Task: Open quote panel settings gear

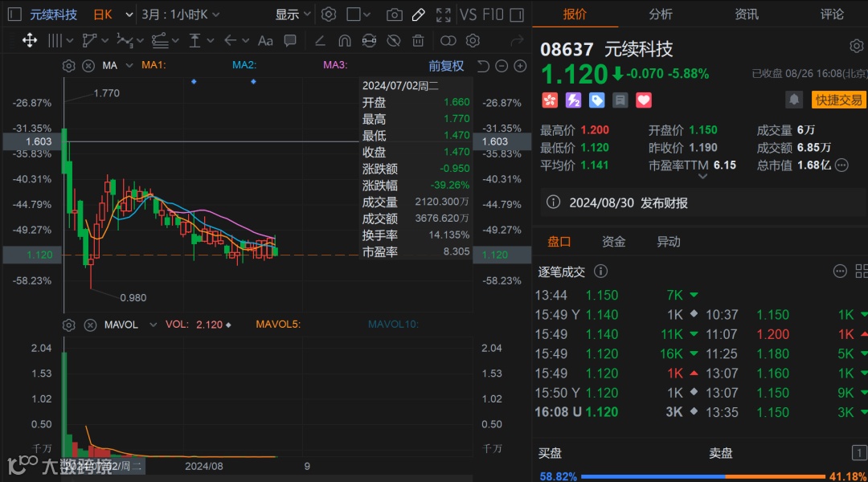Action: [857, 46]
